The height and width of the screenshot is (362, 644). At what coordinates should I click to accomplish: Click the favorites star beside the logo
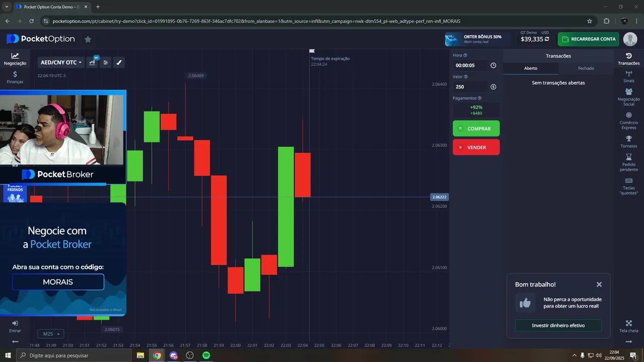pos(88,39)
